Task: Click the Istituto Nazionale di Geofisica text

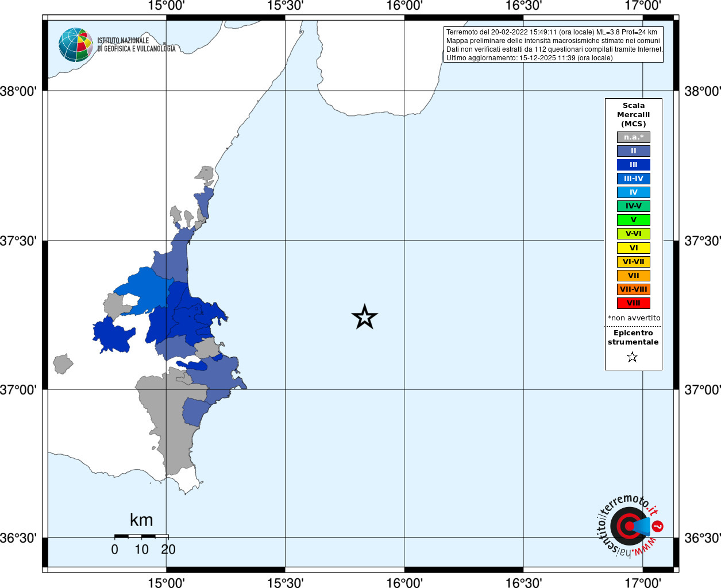Action: click(136, 45)
